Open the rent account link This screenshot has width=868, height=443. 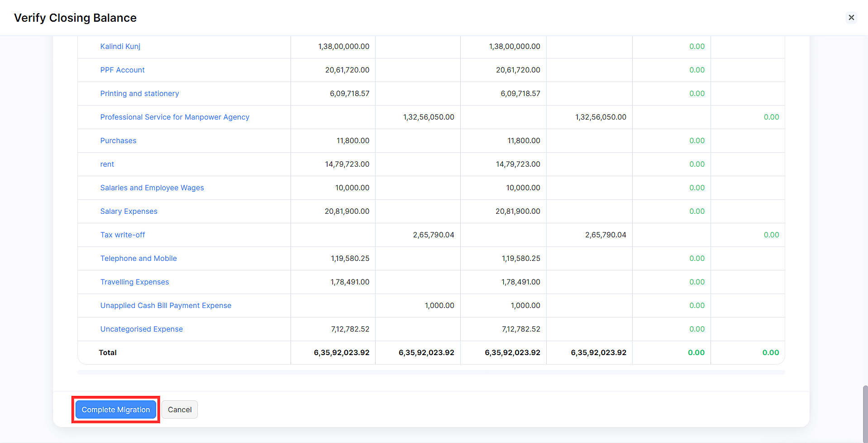coord(107,164)
